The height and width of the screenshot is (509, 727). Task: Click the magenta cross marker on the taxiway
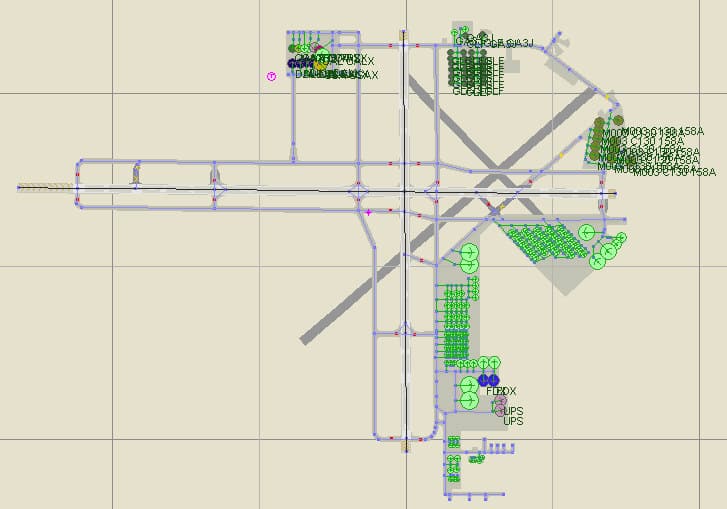pos(368,213)
